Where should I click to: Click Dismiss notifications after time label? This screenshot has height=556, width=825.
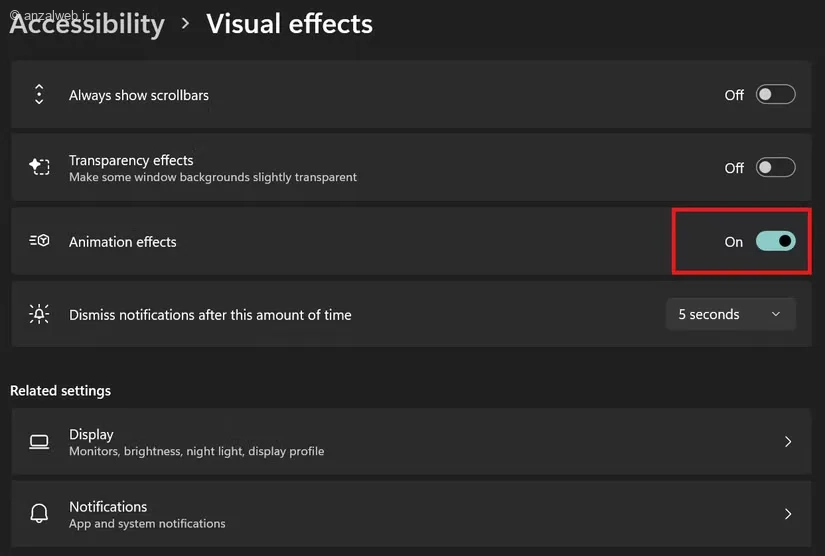tap(210, 315)
